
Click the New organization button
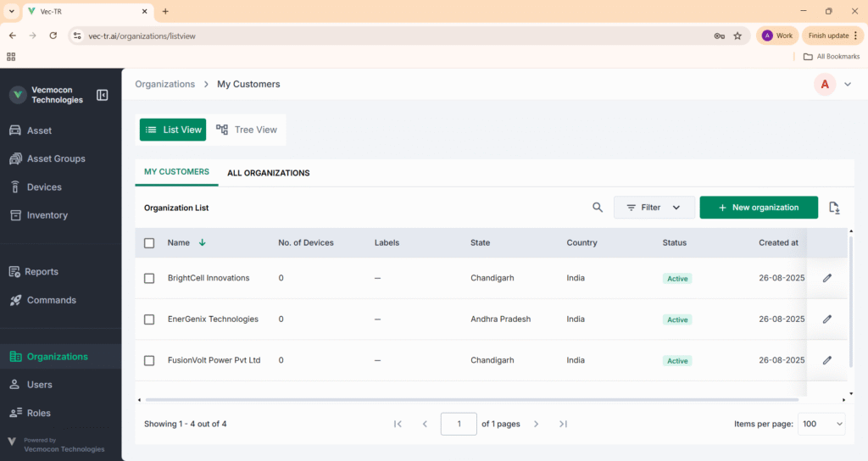758,208
